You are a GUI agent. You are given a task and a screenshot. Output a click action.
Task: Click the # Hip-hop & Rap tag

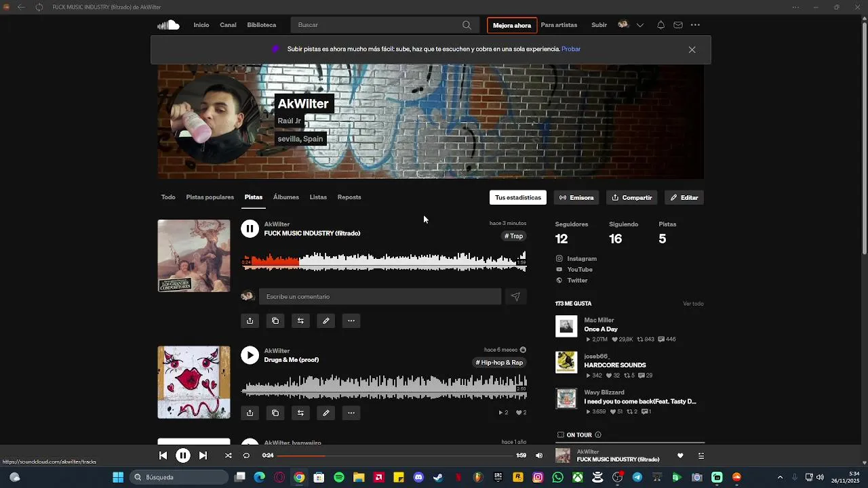(x=500, y=363)
